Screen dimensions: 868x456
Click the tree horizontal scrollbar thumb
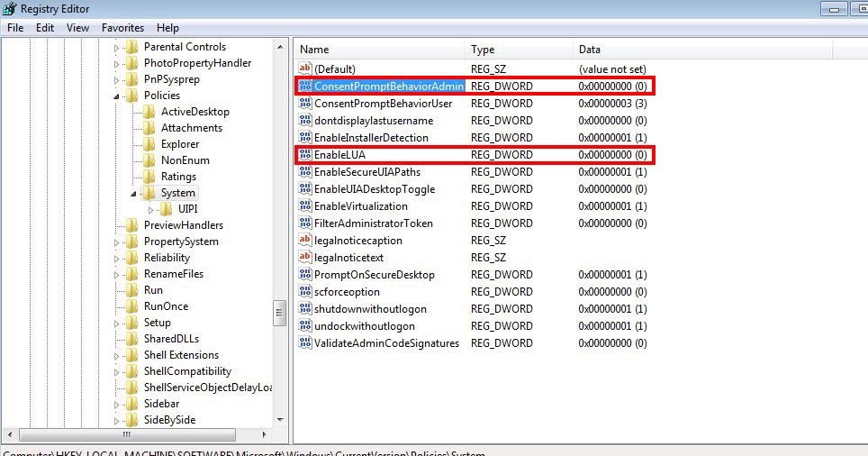click(127, 434)
